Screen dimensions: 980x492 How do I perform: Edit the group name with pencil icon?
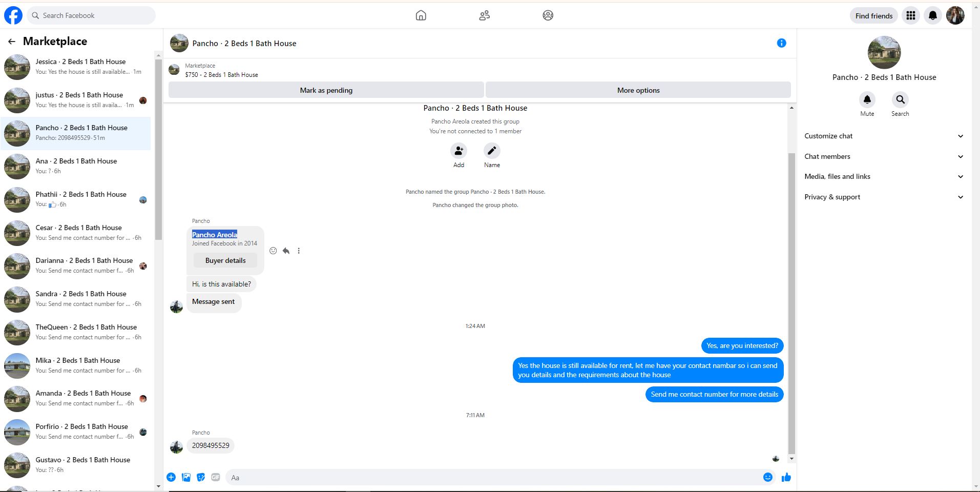point(492,151)
